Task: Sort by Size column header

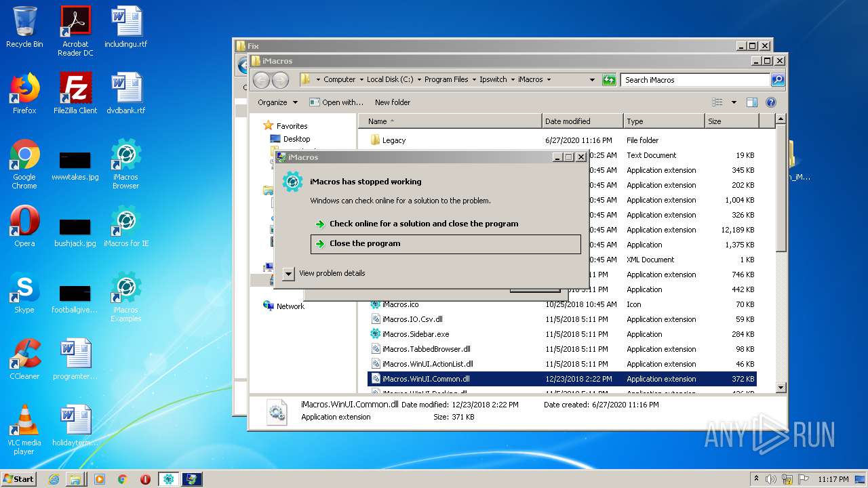Action: pos(732,121)
